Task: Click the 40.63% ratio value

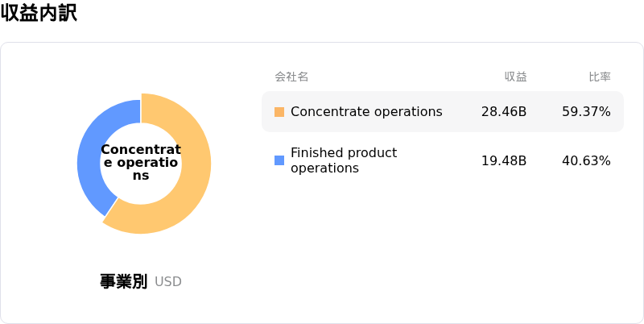Action: point(586,160)
